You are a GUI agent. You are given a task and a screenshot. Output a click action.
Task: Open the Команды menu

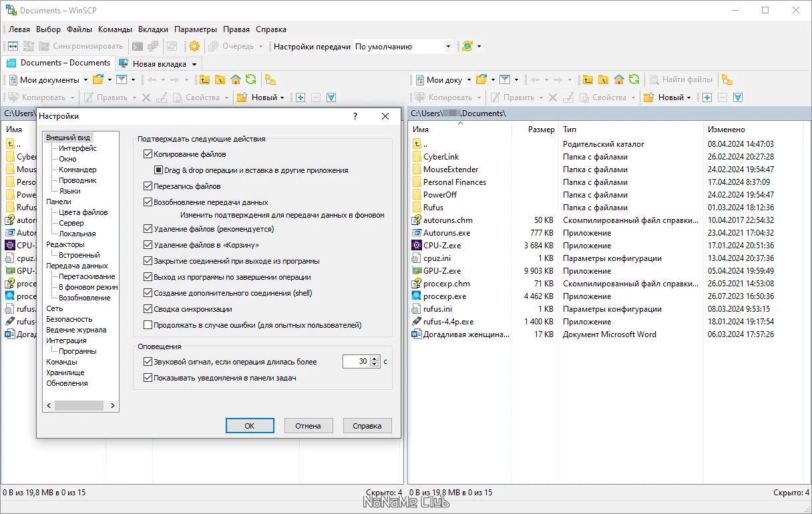(x=115, y=29)
